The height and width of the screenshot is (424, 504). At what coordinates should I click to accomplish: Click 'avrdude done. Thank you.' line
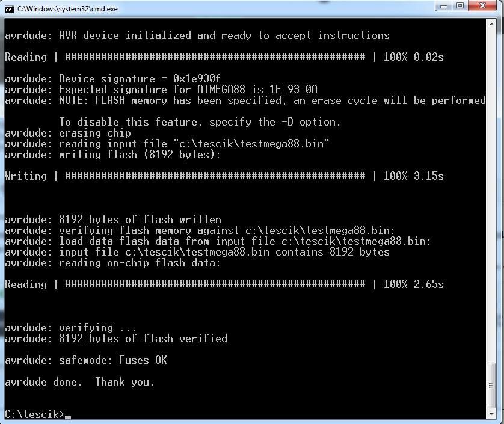(x=79, y=382)
